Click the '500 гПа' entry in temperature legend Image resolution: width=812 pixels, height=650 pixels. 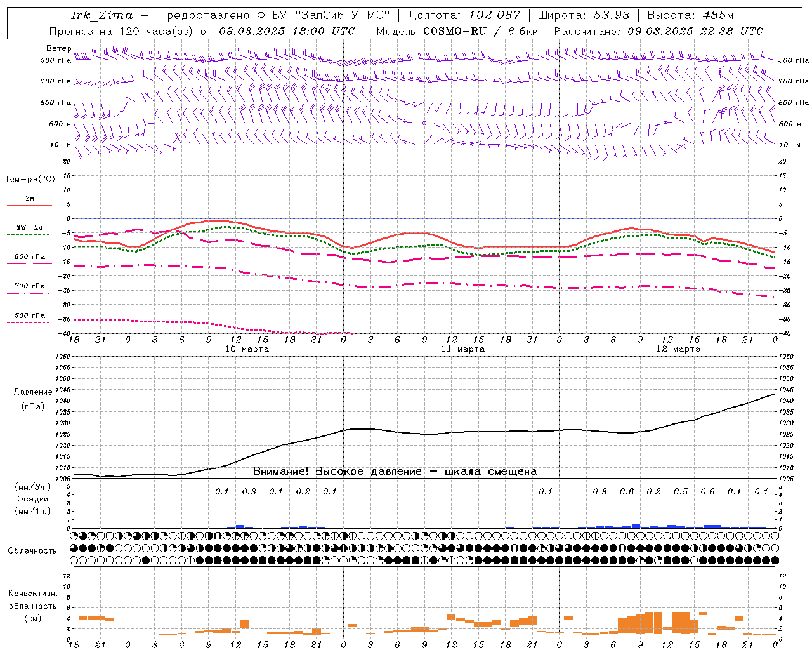(30, 315)
